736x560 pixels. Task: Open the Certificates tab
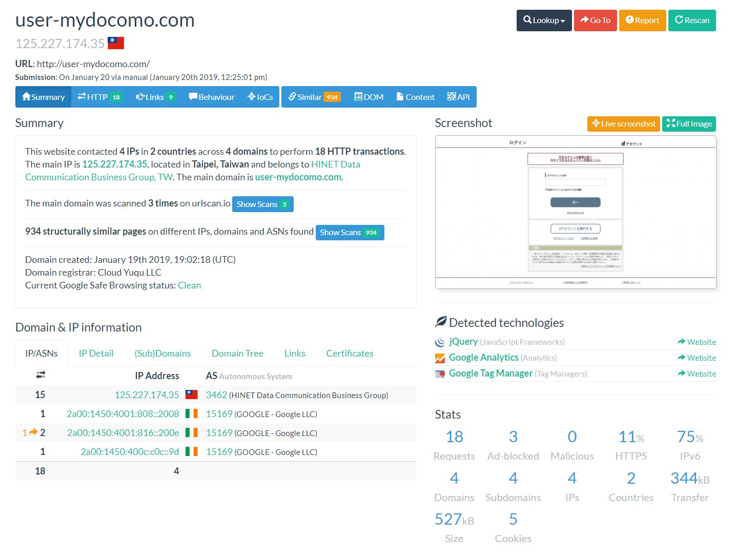pyautogui.click(x=350, y=354)
